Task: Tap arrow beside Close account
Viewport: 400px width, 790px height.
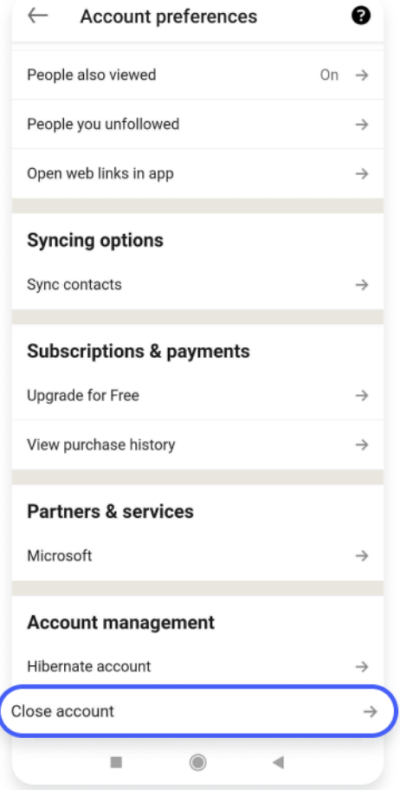Action: [370, 711]
